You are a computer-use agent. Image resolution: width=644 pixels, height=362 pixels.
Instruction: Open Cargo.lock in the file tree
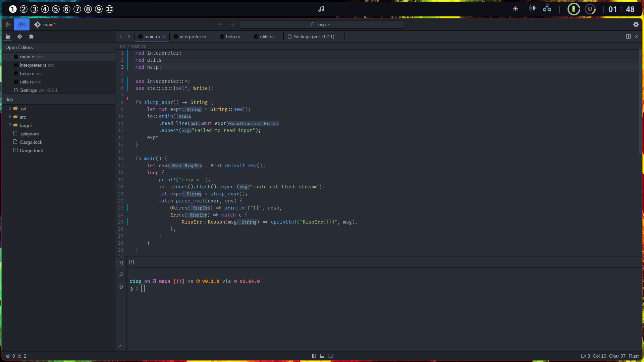[x=58, y=142]
